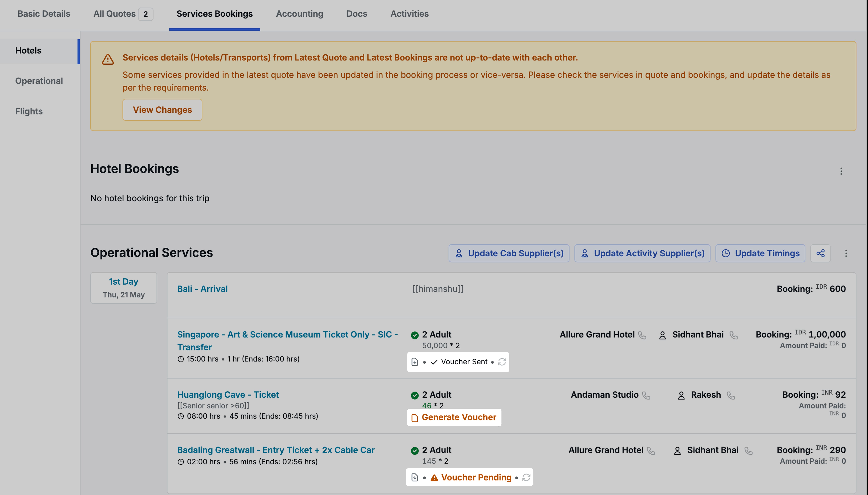The image size is (868, 495).
Task: Click the [[himanshu]] note text
Action: pyautogui.click(x=438, y=289)
